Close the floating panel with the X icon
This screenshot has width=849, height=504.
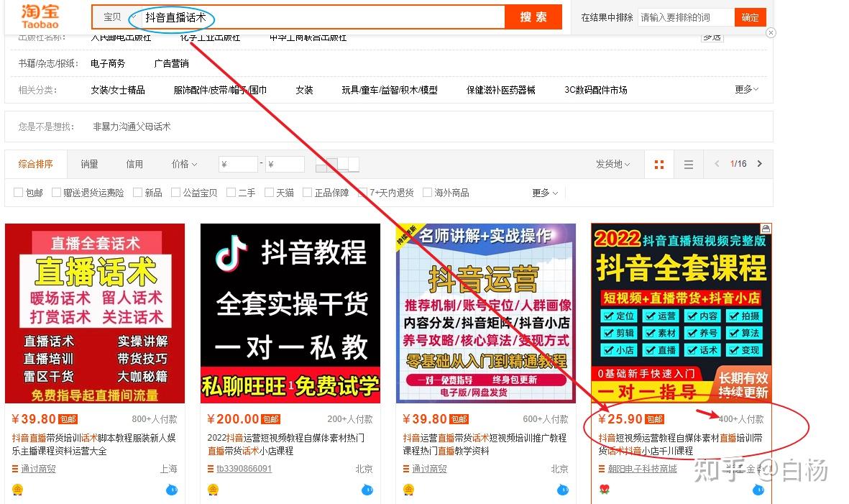coord(771,33)
